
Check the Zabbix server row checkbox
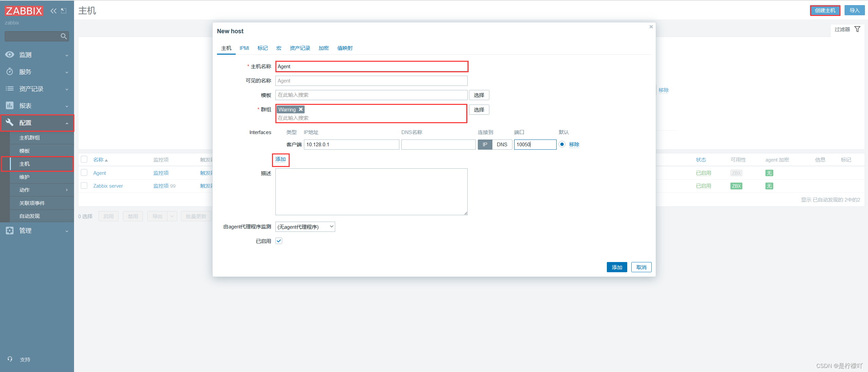coord(84,186)
